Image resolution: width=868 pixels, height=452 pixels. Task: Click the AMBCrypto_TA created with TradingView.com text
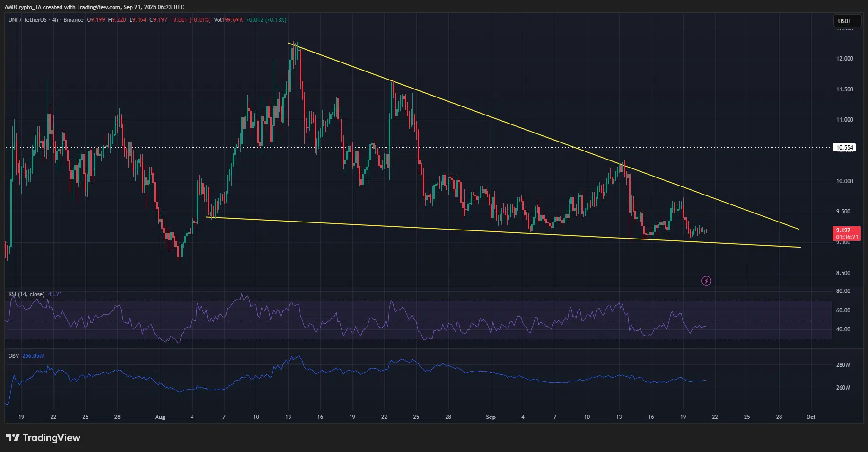94,7
